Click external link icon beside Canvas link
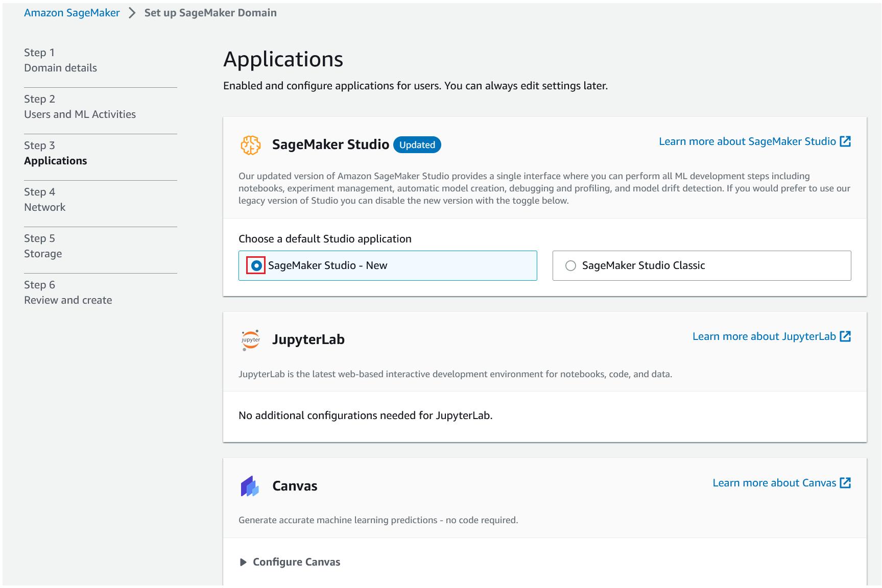The width and height of the screenshot is (882, 588). [x=845, y=483]
